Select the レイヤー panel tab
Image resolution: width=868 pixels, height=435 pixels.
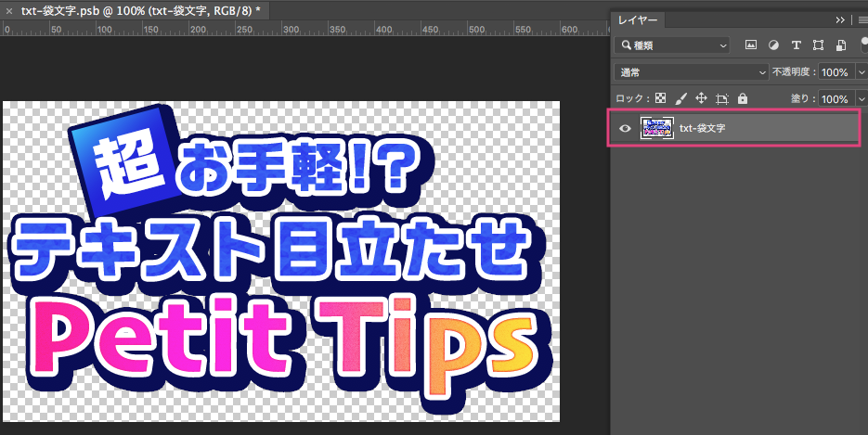pos(638,19)
